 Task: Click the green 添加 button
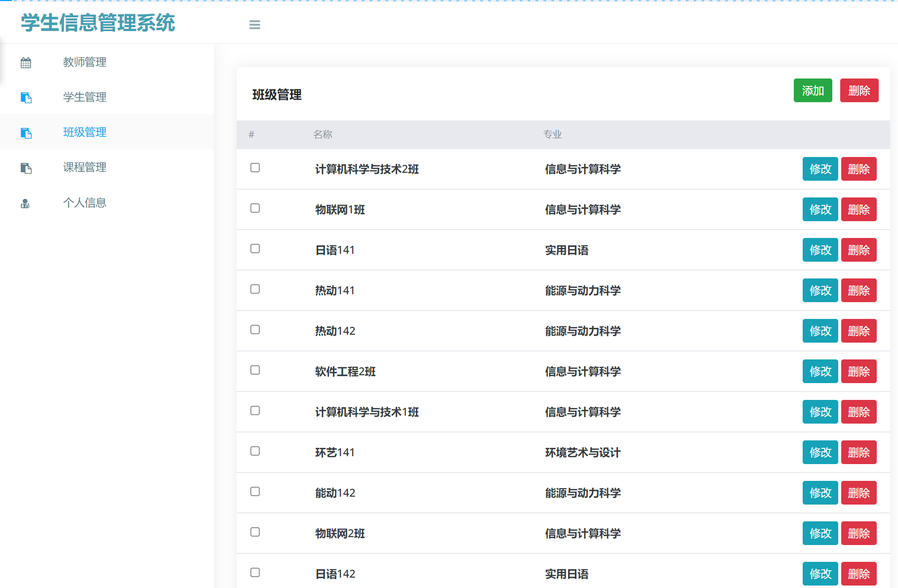(813, 90)
